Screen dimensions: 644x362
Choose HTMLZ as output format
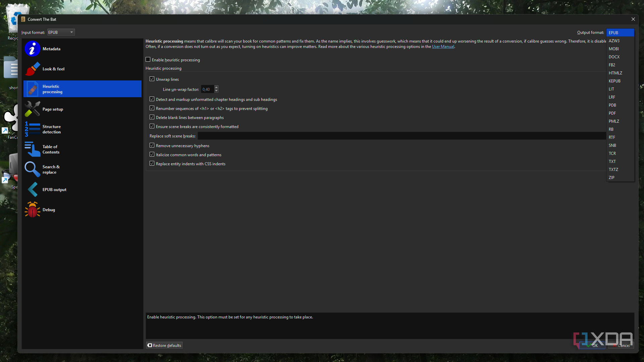620,73
